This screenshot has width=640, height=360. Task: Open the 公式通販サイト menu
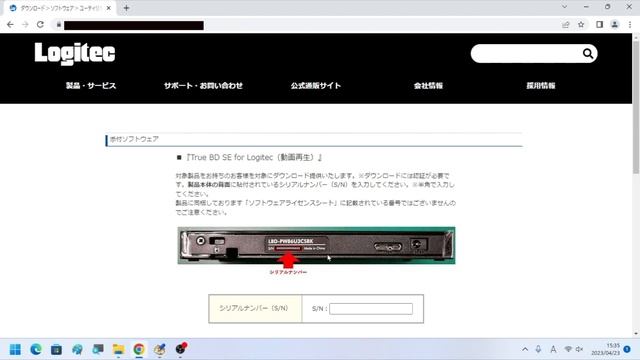[316, 86]
